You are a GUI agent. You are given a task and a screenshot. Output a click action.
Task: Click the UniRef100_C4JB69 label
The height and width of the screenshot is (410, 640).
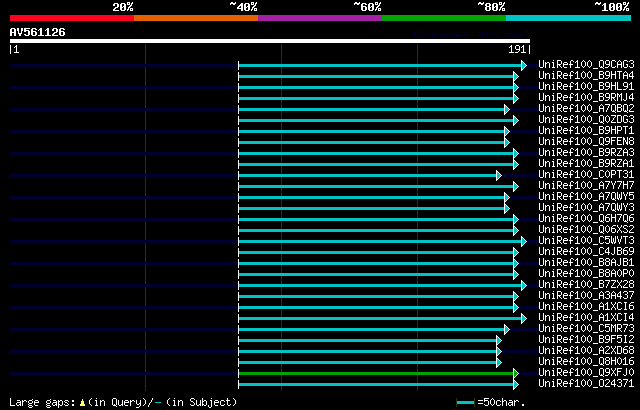(x=586, y=252)
